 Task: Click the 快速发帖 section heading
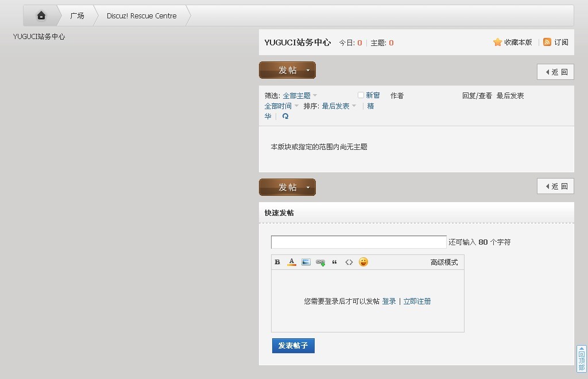click(279, 213)
